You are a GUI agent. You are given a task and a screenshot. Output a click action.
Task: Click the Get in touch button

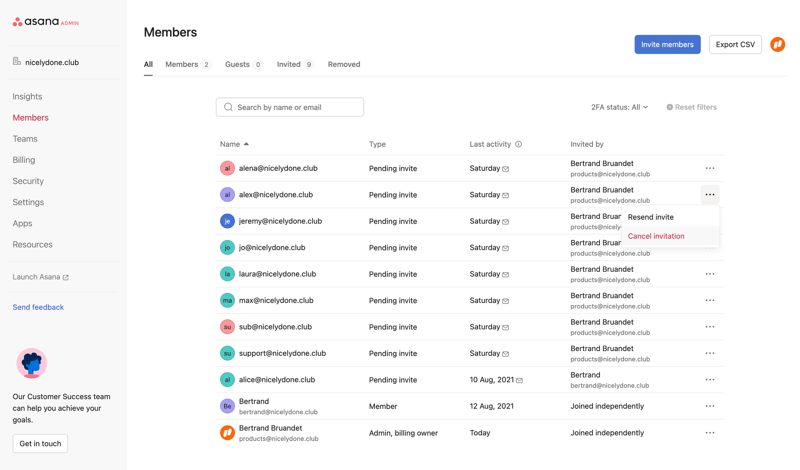40,443
